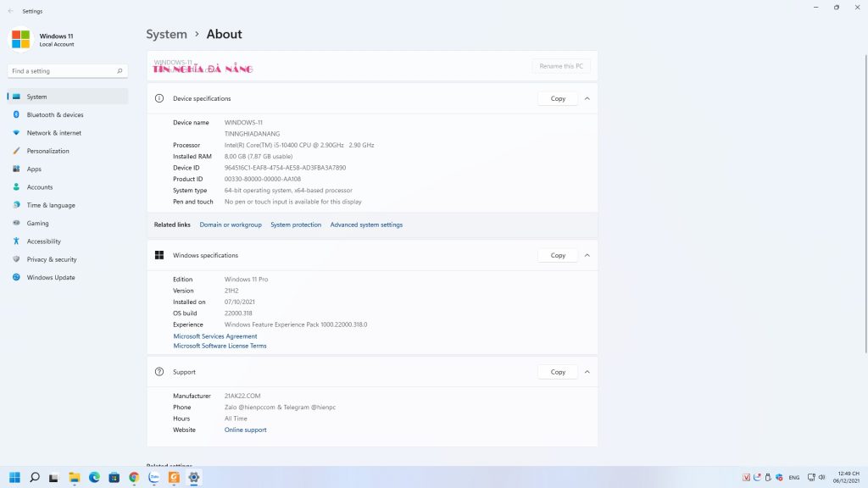Select the Version value 21H2

click(231, 291)
